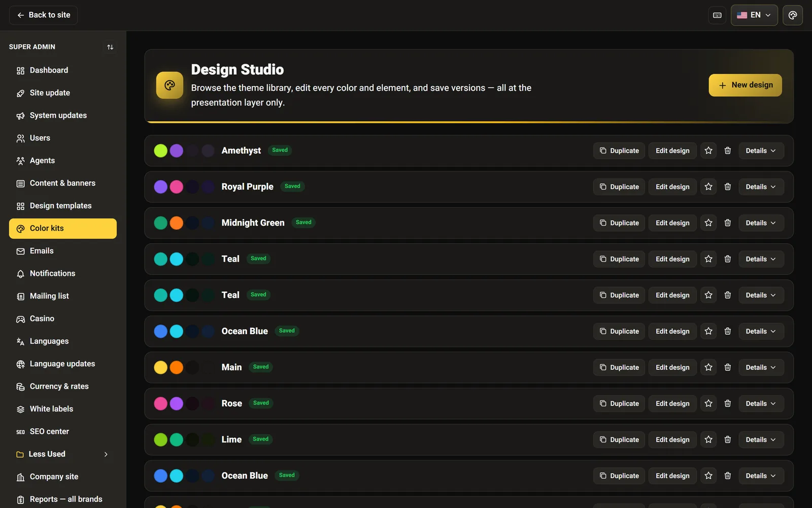Open the Color kits sidebar item

[63, 229]
